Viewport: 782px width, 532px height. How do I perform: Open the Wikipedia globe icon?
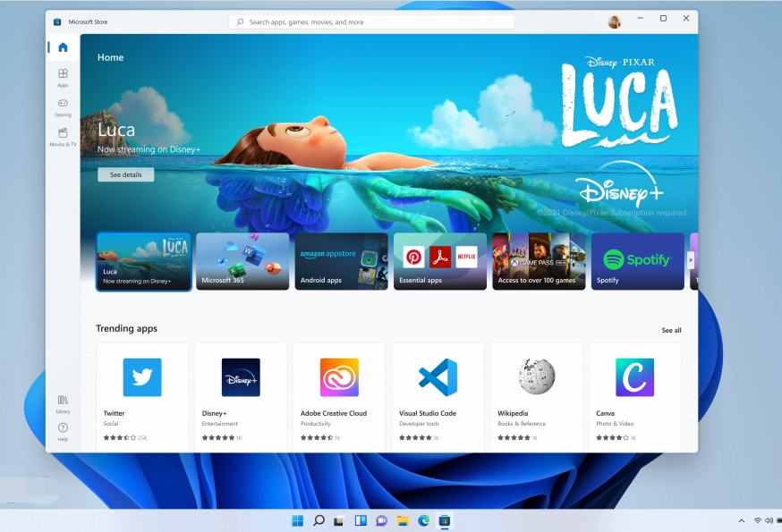(536, 377)
